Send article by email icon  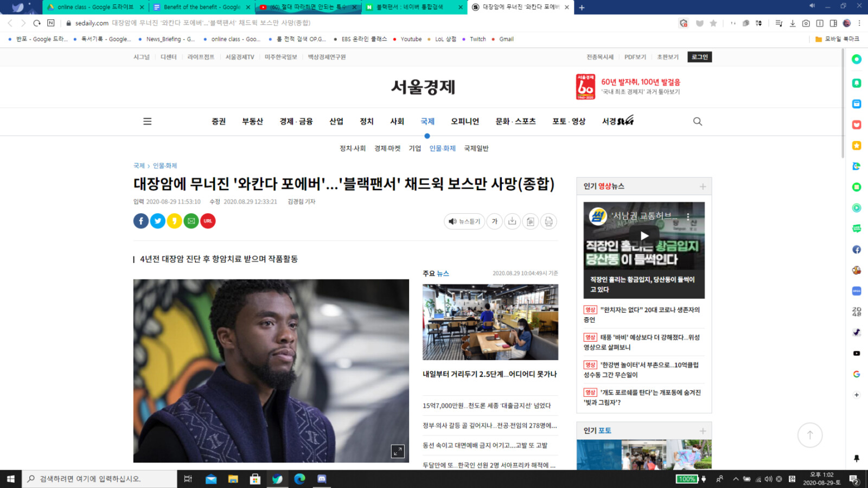click(191, 221)
